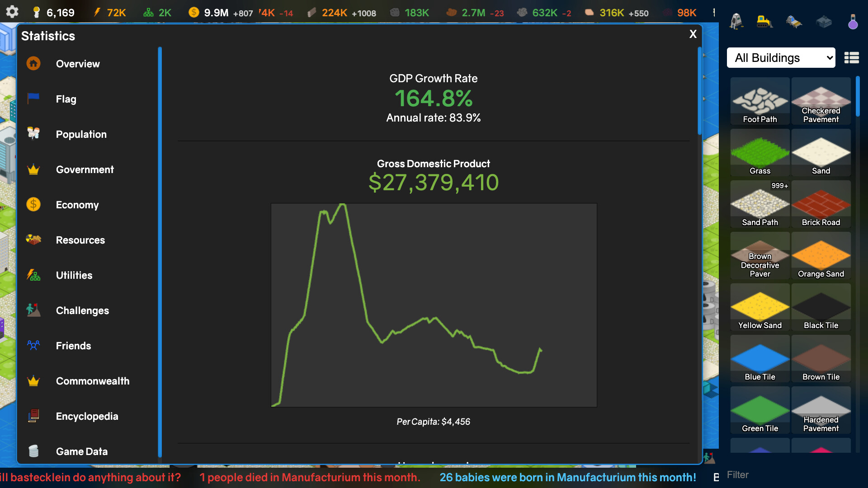Open research via the purple flask icon
Image resolution: width=868 pixels, height=488 pixels.
pos(854,21)
